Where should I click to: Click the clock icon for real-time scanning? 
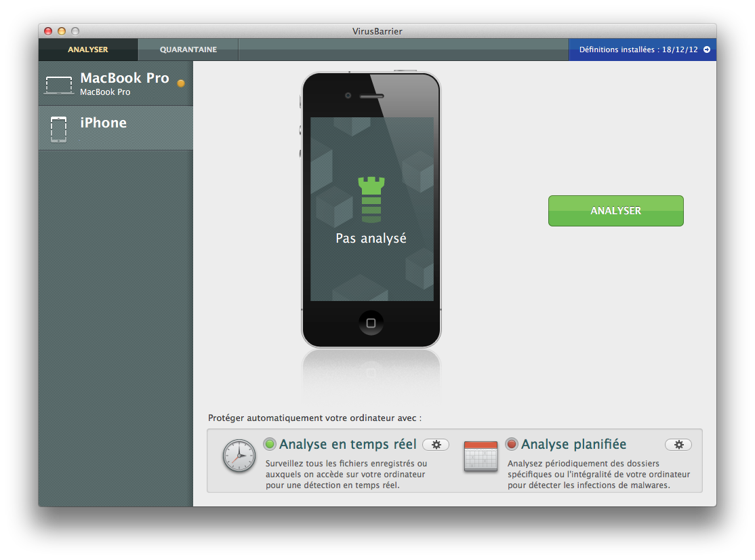coord(239,456)
